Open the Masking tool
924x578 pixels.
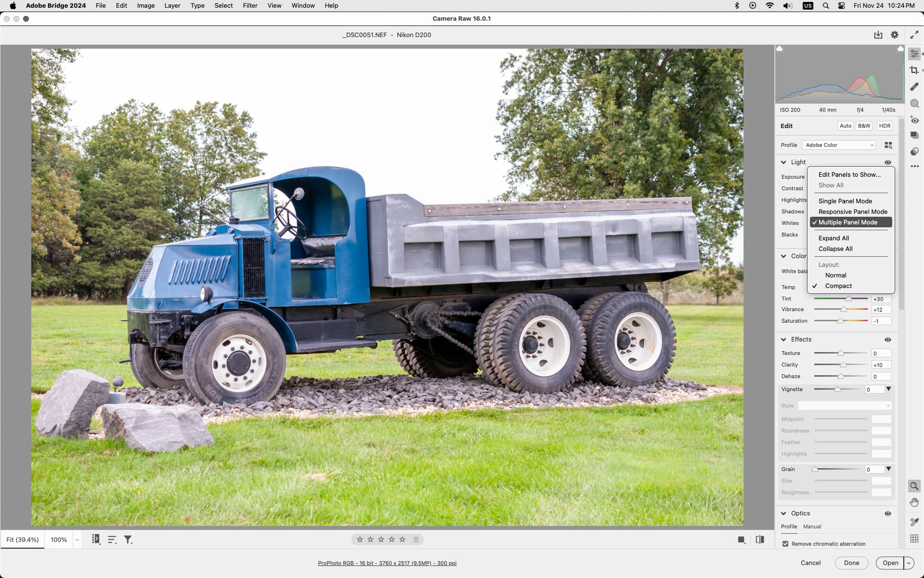914,103
